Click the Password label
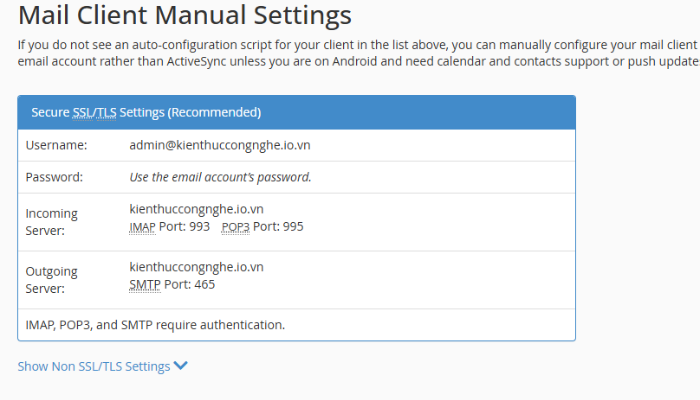 pyautogui.click(x=55, y=177)
